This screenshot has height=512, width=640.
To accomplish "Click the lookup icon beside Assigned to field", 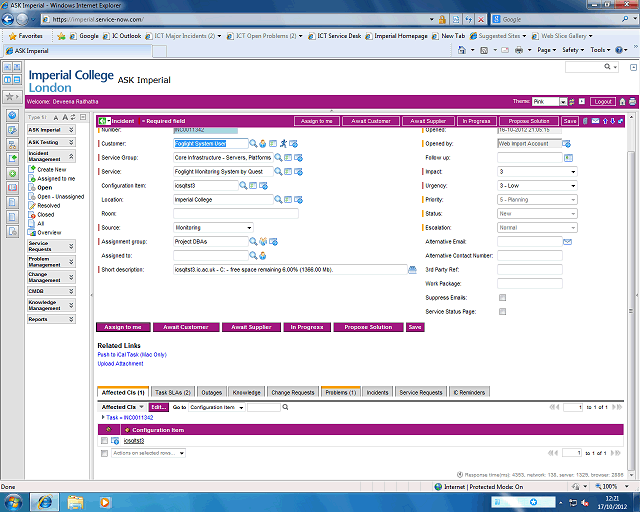I will [253, 255].
